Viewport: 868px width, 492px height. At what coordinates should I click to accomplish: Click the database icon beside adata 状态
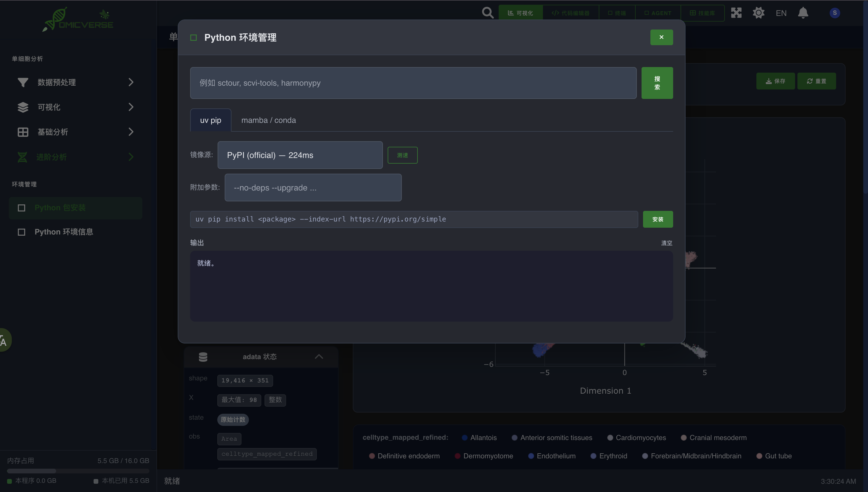coord(203,357)
